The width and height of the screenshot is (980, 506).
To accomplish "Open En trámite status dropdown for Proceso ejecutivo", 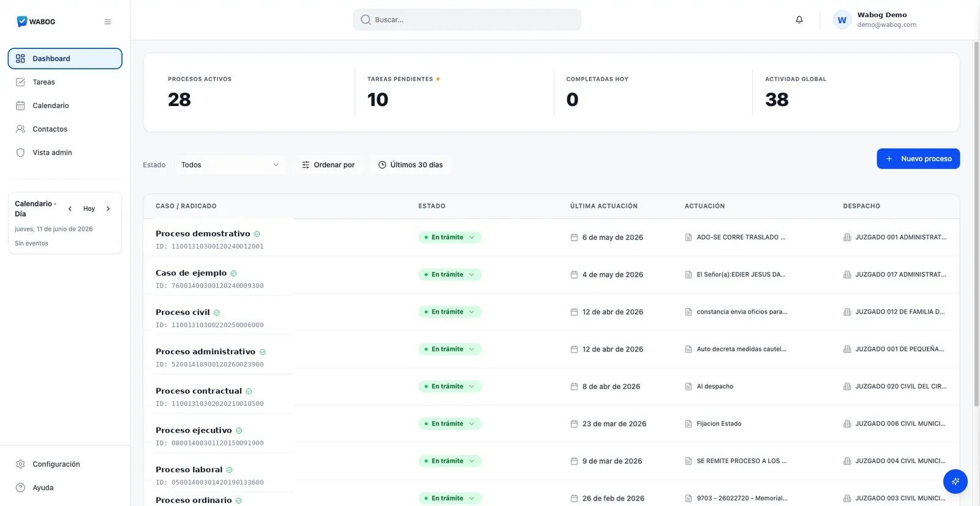I will click(450, 424).
